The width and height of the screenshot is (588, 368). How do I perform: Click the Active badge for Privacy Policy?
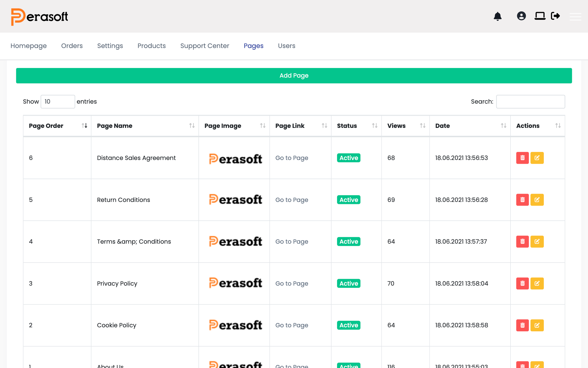coord(349,283)
